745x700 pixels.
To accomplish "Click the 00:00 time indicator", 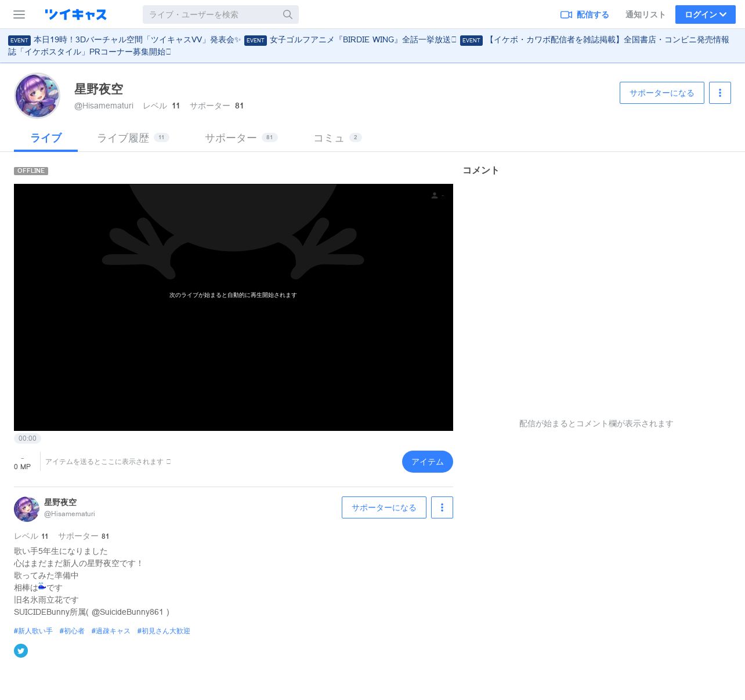I will point(27,438).
